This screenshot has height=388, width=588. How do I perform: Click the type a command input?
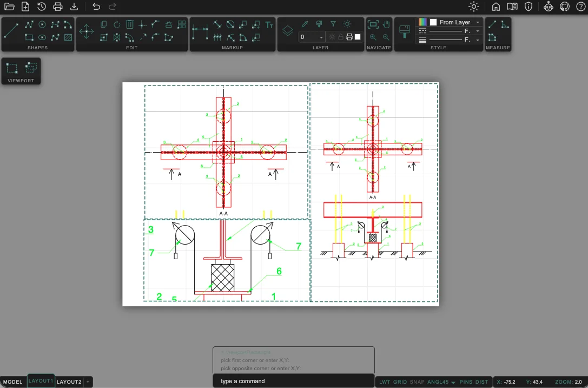(x=293, y=381)
